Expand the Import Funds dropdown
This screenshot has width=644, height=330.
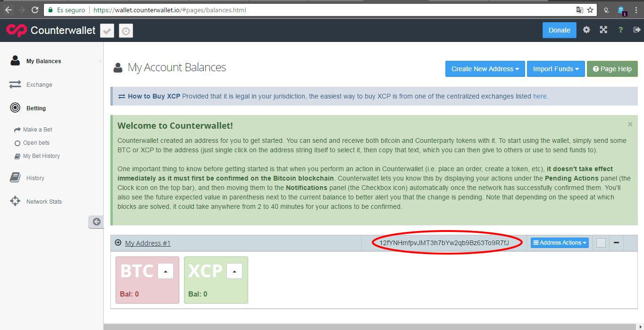coord(555,69)
